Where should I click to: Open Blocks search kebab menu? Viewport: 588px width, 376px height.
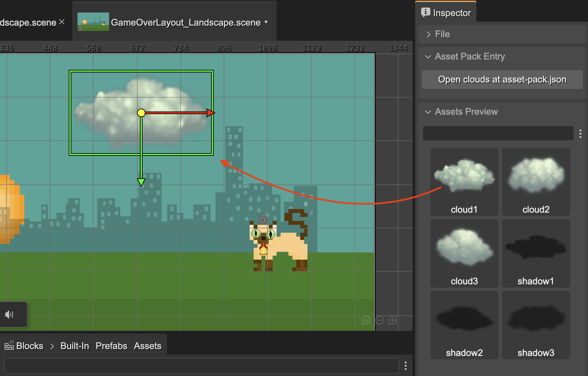click(x=406, y=366)
